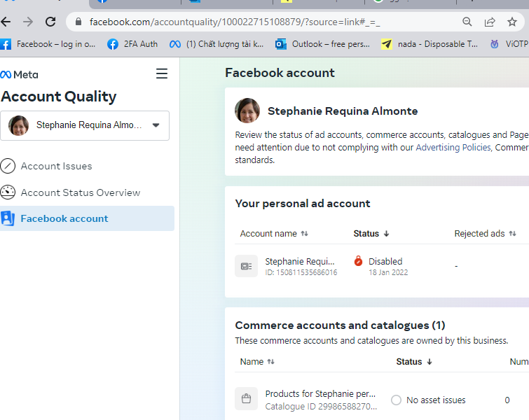529x420 pixels.
Task: Click the dropdown caret beside account name
Action: (156, 125)
